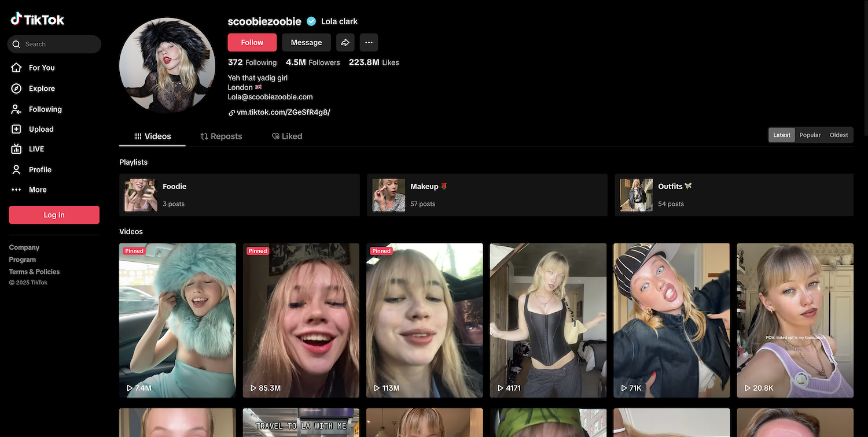This screenshot has width=868, height=437.
Task: Select the Videos tab
Action: click(153, 136)
